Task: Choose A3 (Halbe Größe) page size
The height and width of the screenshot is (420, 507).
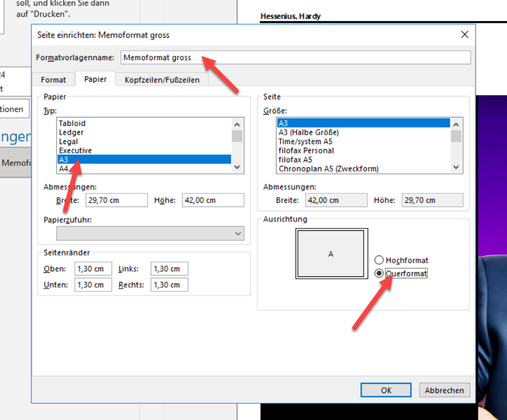Action: click(x=363, y=132)
